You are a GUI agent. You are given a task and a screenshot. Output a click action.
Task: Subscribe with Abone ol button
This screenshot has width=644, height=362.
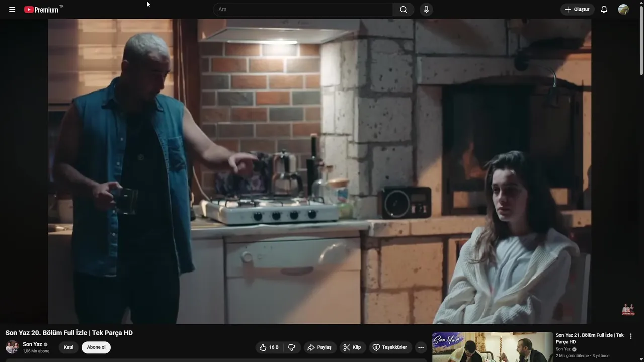(x=96, y=347)
